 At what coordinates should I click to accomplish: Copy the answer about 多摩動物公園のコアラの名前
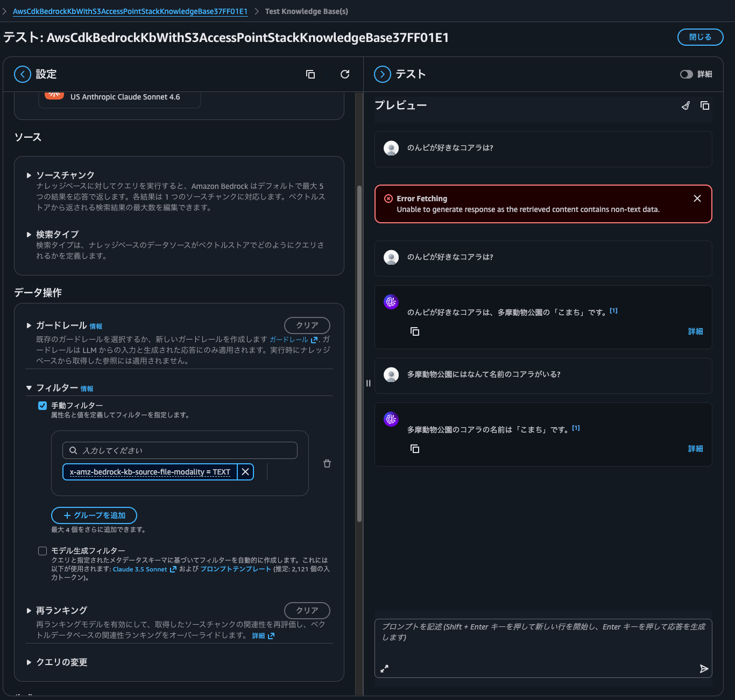(415, 449)
